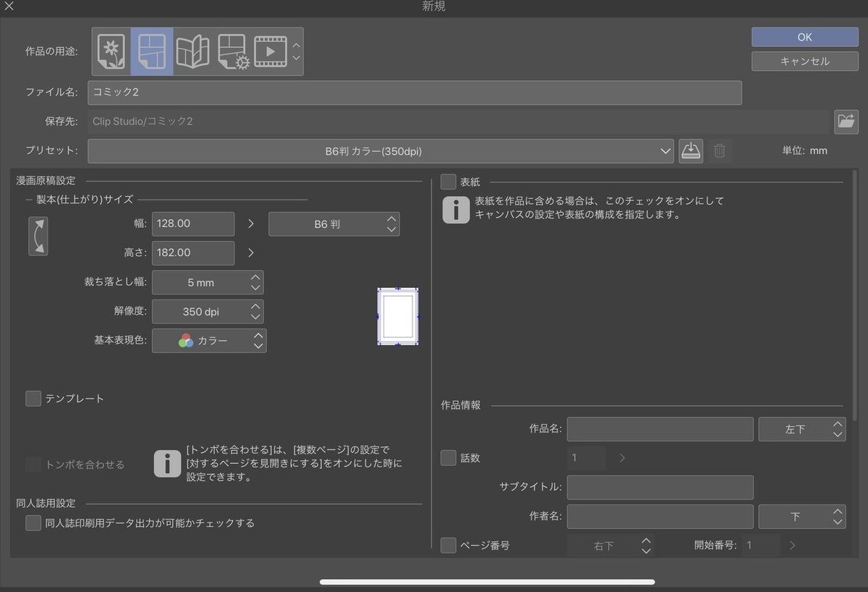Select the Illustration work type icon
Image resolution: width=868 pixels, height=592 pixels.
click(111, 51)
